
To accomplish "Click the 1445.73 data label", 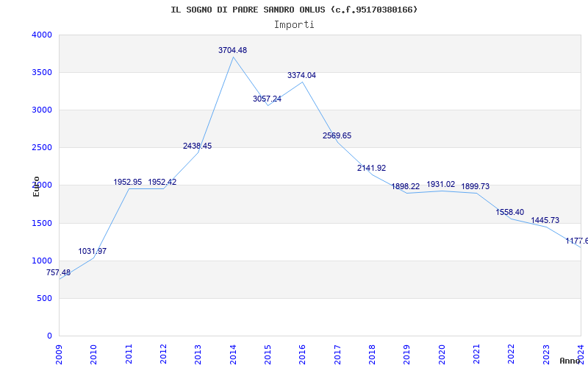I will [545, 220].
